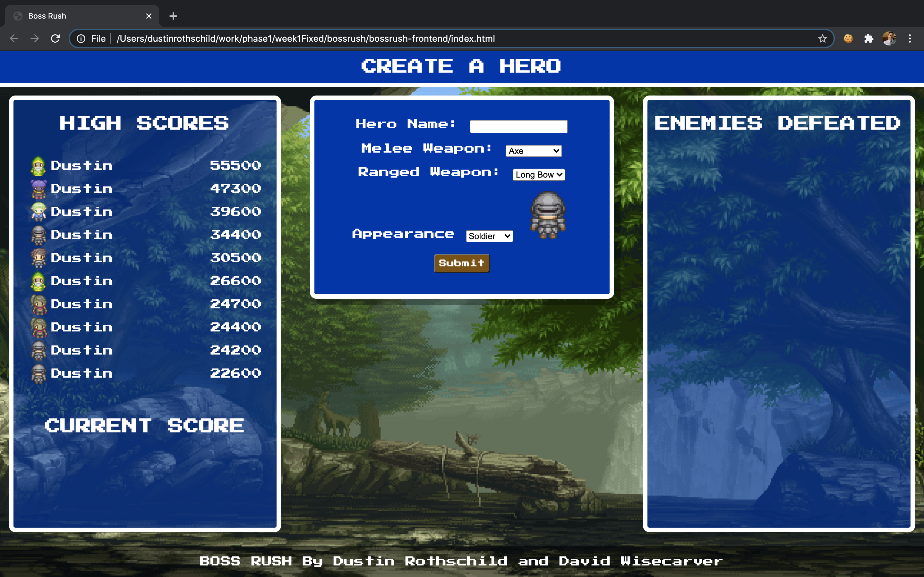This screenshot has width=924, height=577.
Task: Open the Appearance Soldier dropdown
Action: (x=489, y=236)
